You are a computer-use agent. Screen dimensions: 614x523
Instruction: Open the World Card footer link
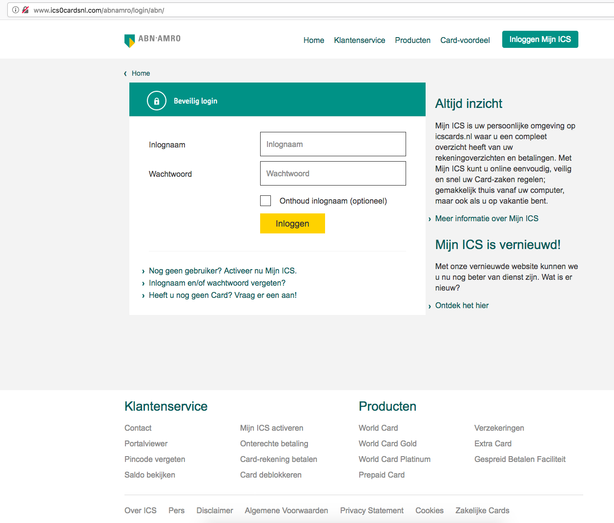(378, 428)
